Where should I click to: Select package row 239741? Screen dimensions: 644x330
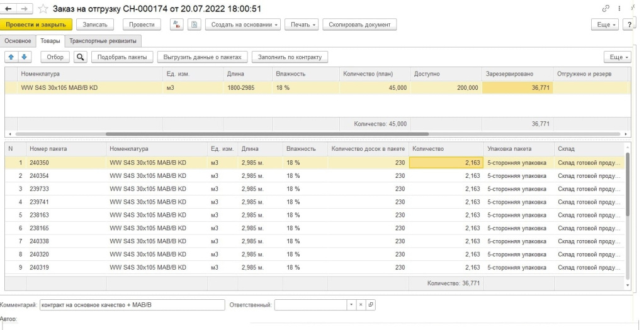point(315,202)
